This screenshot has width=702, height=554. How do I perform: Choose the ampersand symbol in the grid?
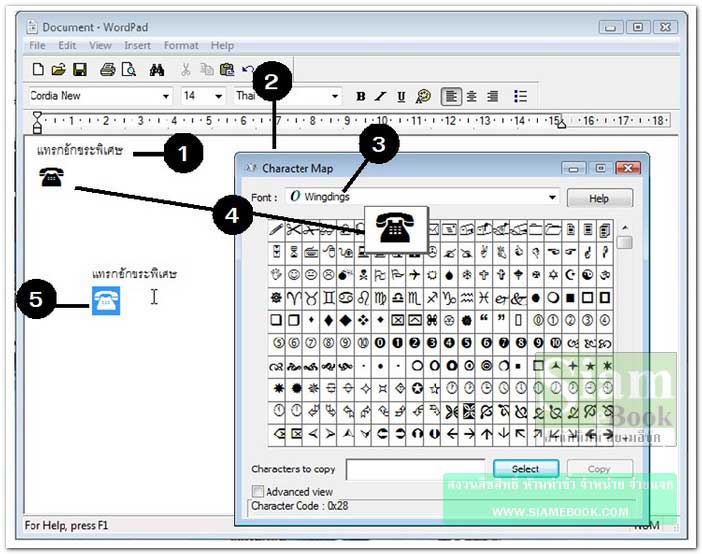coord(518,298)
